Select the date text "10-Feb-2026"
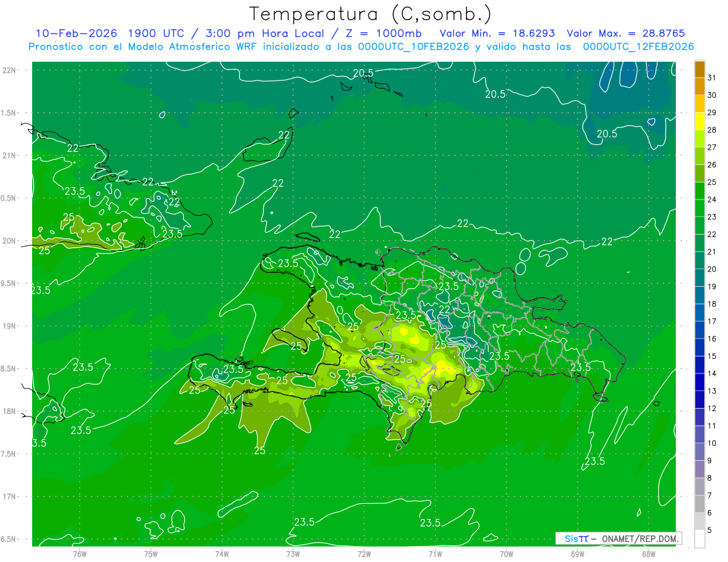Screen dimensions: 728x562 pos(76,33)
